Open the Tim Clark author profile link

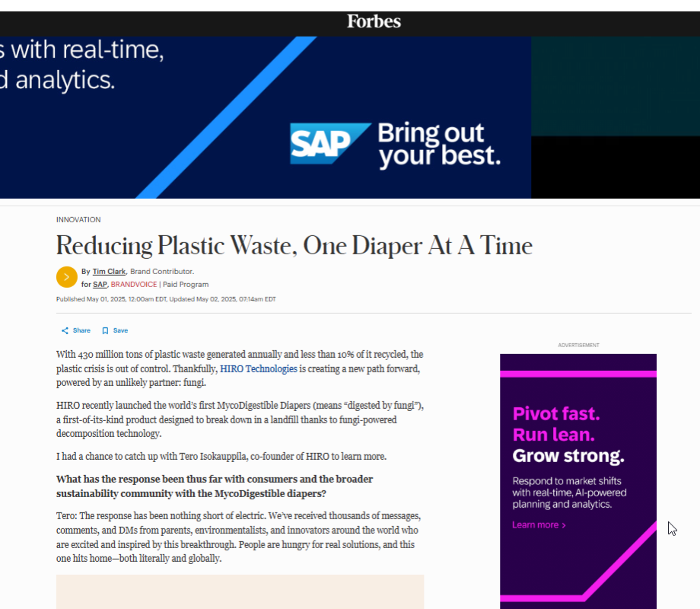click(x=109, y=271)
